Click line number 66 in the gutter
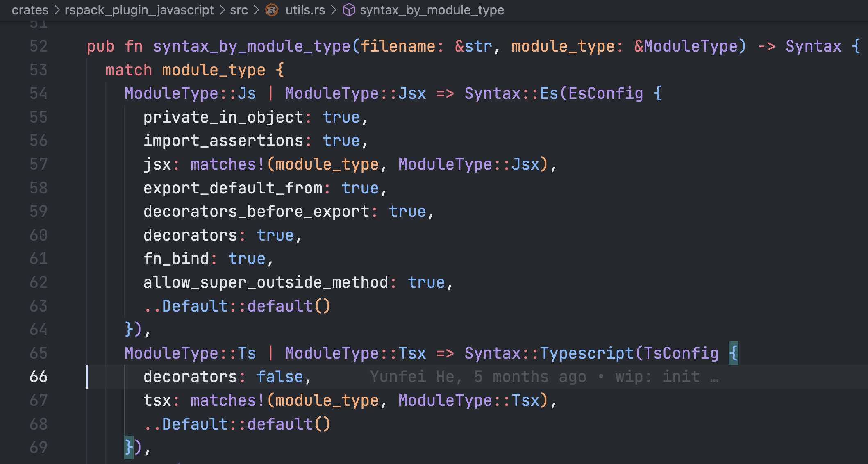868x464 pixels. point(39,376)
